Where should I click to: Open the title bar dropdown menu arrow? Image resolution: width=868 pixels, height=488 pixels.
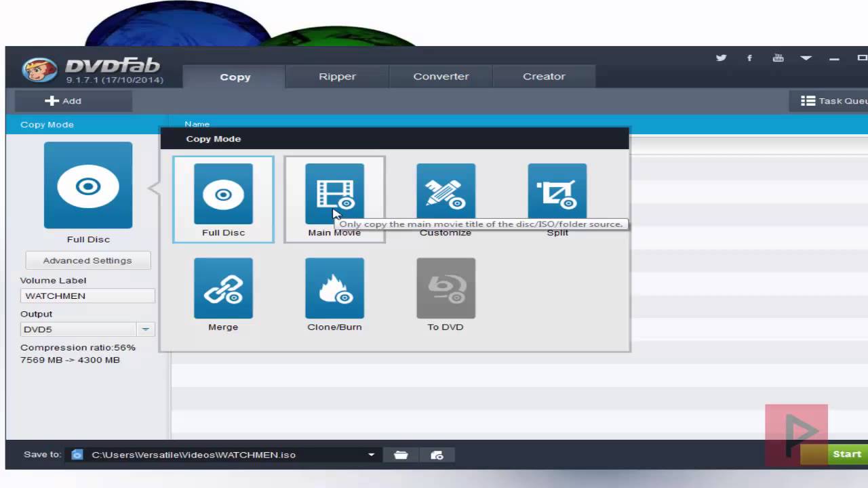(x=806, y=58)
